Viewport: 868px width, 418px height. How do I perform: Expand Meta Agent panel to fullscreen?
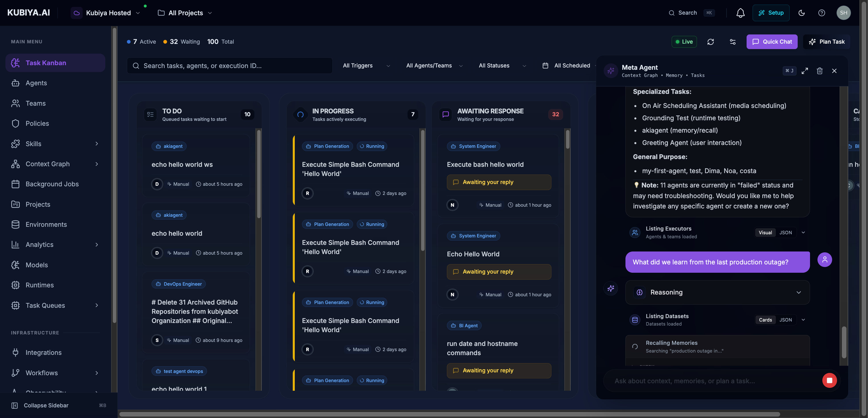805,71
